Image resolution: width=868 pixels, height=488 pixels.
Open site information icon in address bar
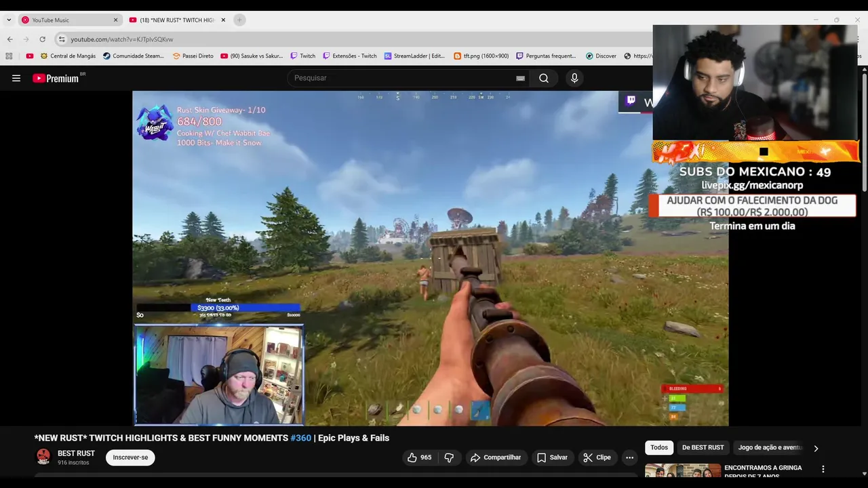(62, 39)
